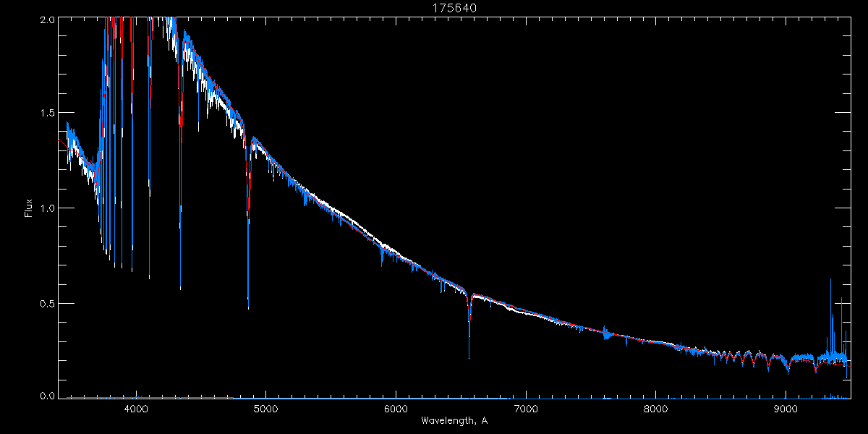The height and width of the screenshot is (434, 868).
Task: Click the 2.0 flux tick label
Action: click(x=47, y=20)
